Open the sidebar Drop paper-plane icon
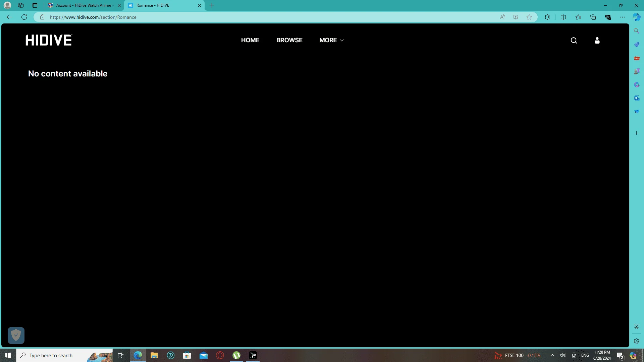 pos(637,111)
